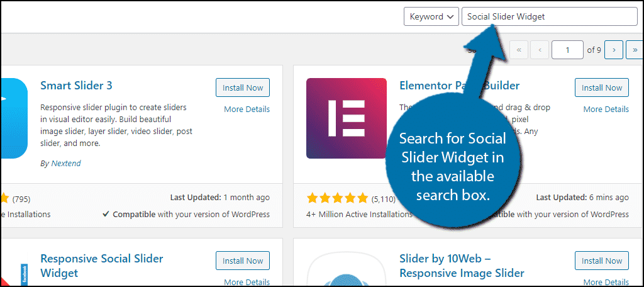Click the plugin search box containing Social Slider Widget
The width and height of the screenshot is (644, 287).
tap(549, 17)
